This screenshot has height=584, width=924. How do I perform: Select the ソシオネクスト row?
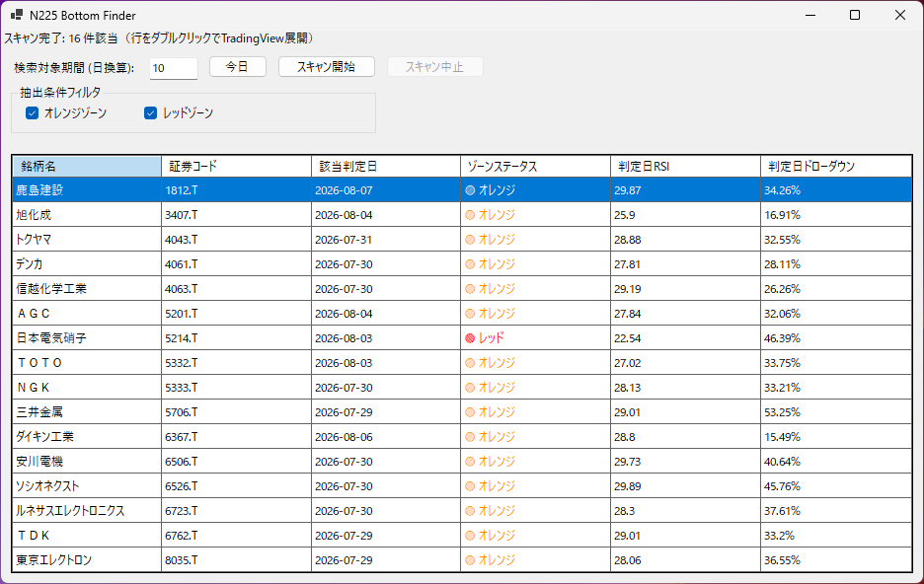click(462, 487)
